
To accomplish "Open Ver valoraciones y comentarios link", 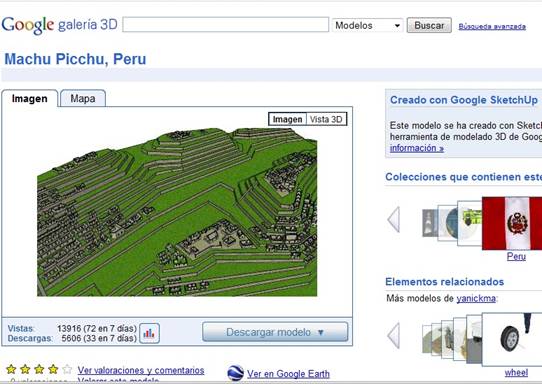I will (141, 370).
